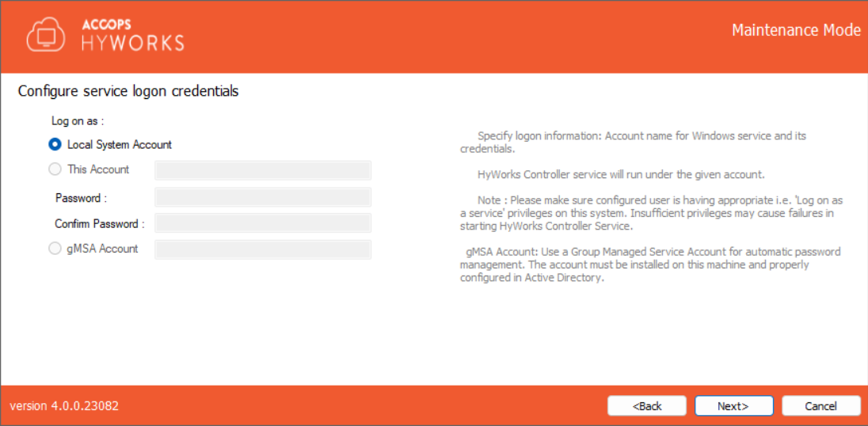
Task: Choose the This Account radio button
Action: point(55,169)
